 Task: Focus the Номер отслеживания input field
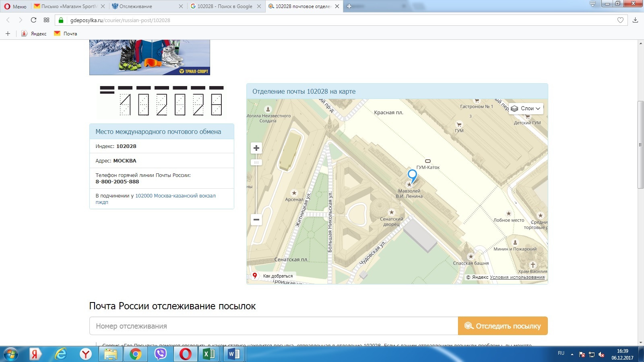point(274,326)
